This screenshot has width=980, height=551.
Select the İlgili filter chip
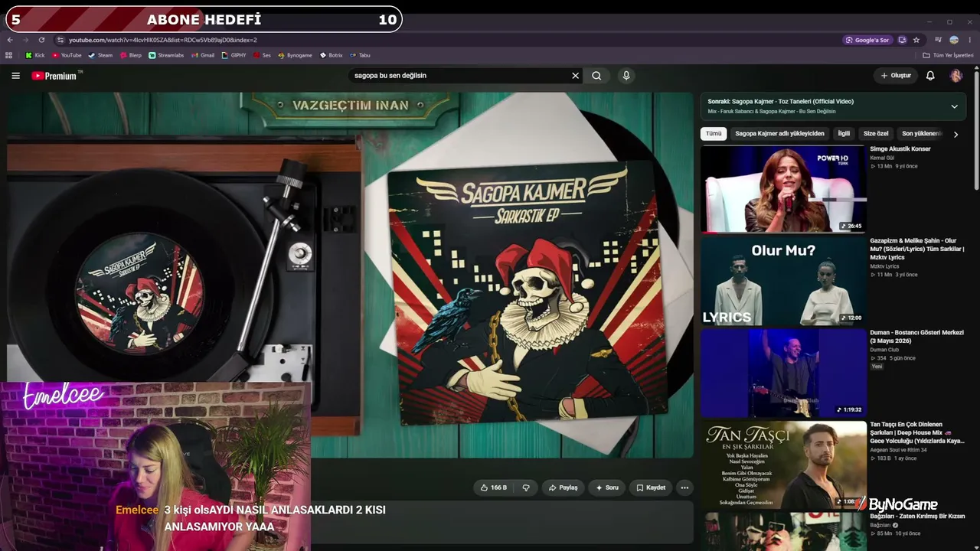tap(844, 134)
